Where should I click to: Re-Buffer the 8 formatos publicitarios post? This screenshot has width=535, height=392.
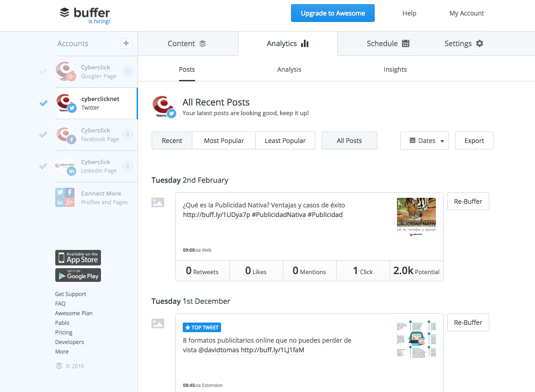click(468, 323)
